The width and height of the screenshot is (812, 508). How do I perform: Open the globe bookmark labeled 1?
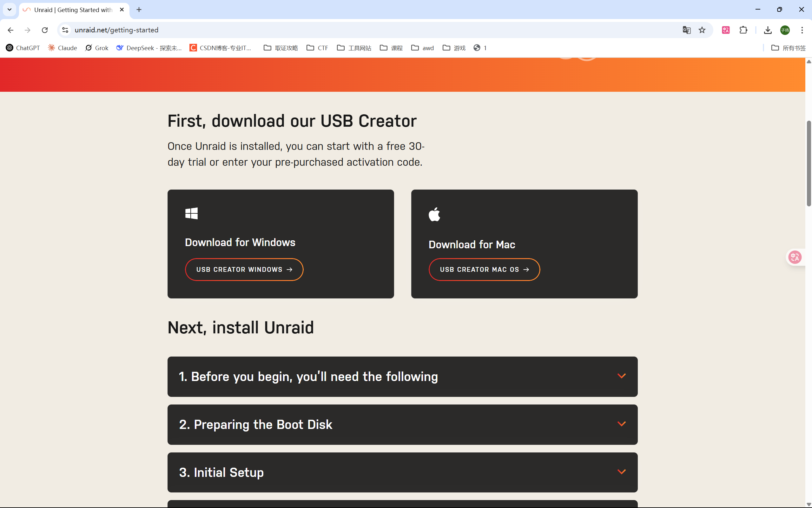(x=480, y=48)
